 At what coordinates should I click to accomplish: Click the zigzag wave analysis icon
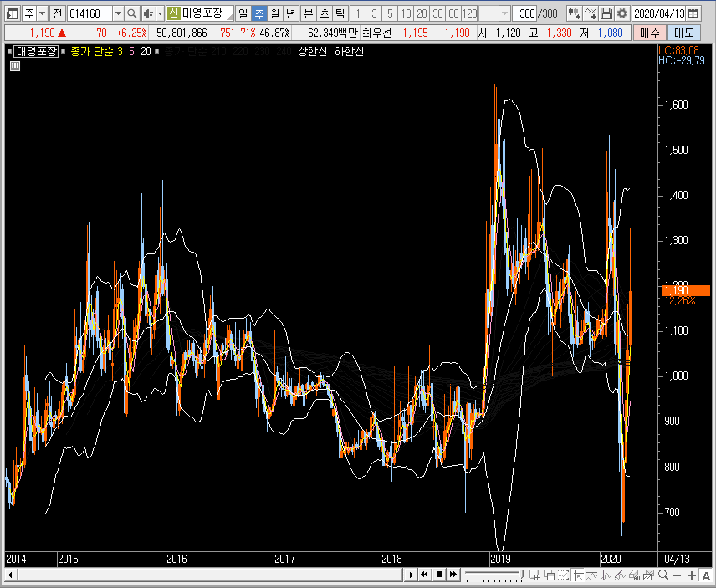pyautogui.click(x=606, y=575)
